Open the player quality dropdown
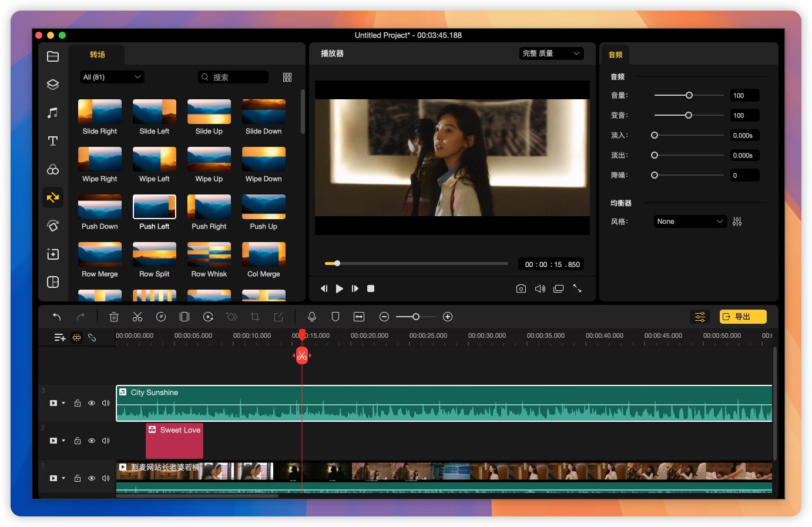 tap(551, 53)
